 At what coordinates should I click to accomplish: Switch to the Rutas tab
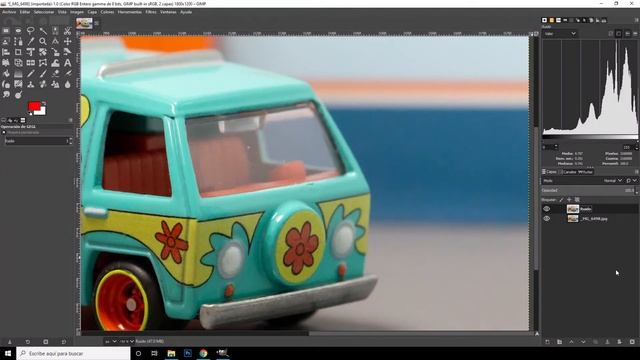tap(586, 172)
